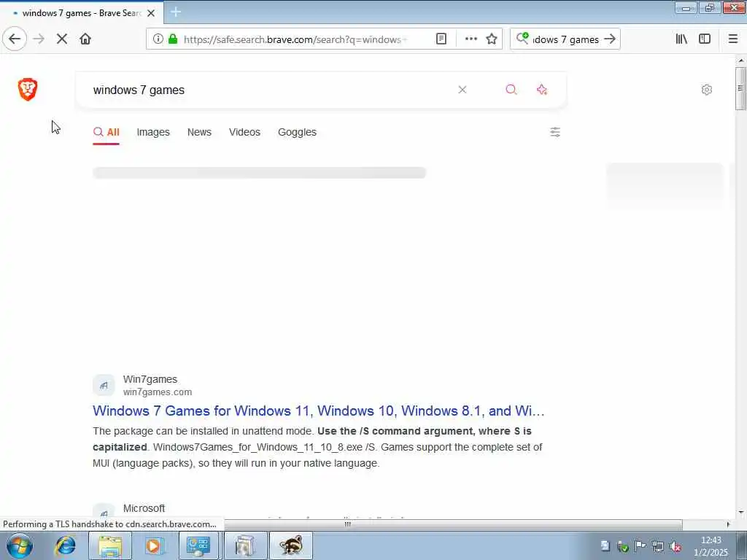Run search with Brave magnifier icon
The width and height of the screenshot is (747, 560).
coord(511,90)
